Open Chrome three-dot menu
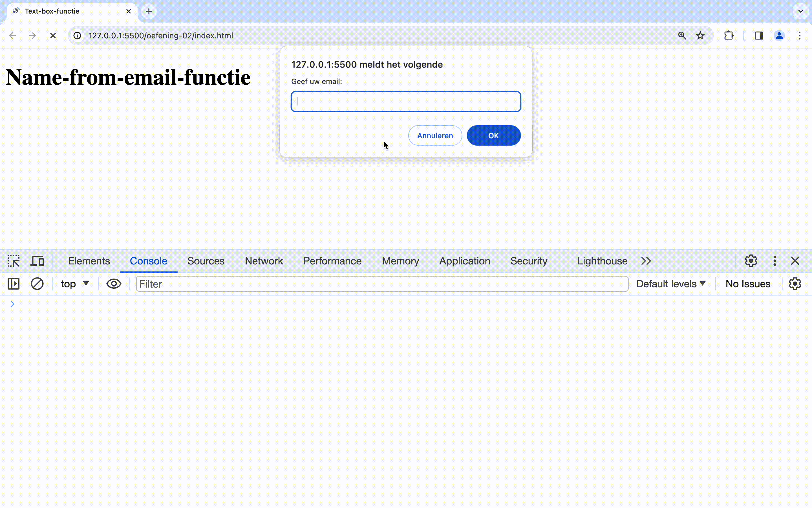Image resolution: width=812 pixels, height=508 pixels. tap(800, 36)
